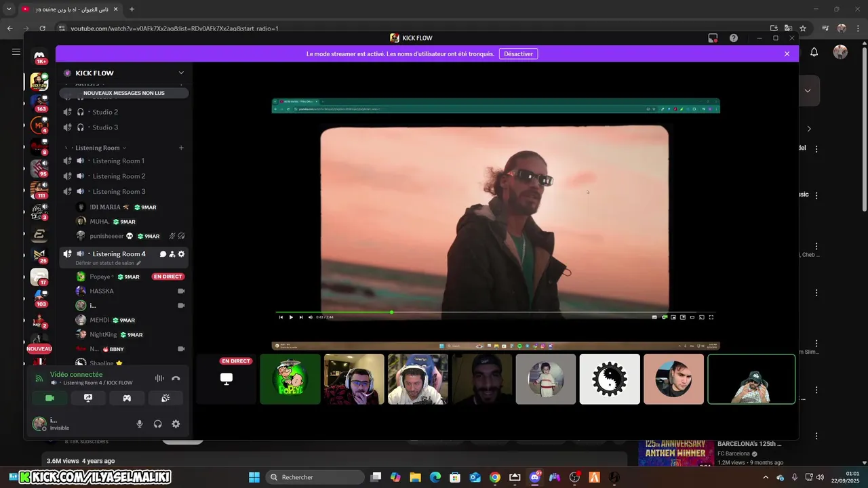Toggle the camera in voice panel
The width and height of the screenshot is (868, 488).
(x=50, y=398)
